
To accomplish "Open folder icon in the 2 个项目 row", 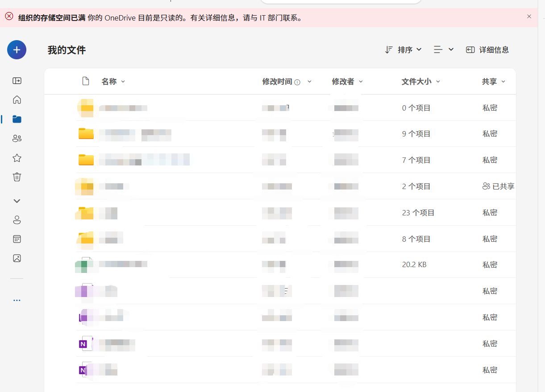I will point(84,186).
